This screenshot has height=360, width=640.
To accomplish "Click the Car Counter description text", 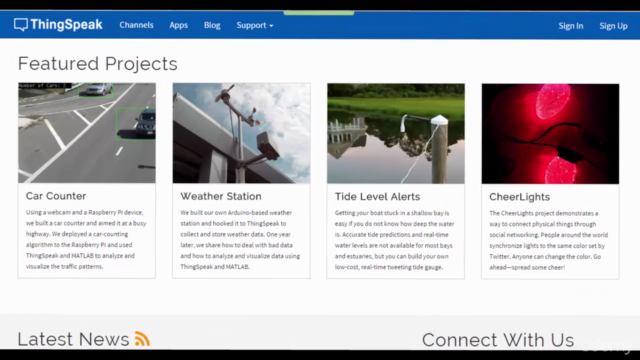I will tap(86, 240).
